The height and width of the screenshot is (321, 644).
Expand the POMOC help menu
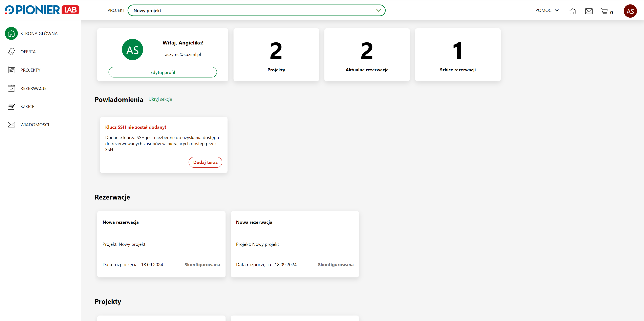click(547, 10)
